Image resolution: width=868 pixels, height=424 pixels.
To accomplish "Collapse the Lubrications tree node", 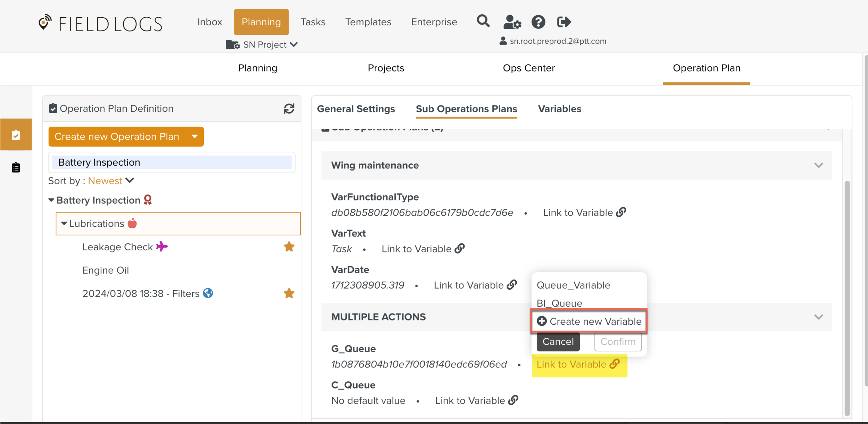I will point(64,224).
